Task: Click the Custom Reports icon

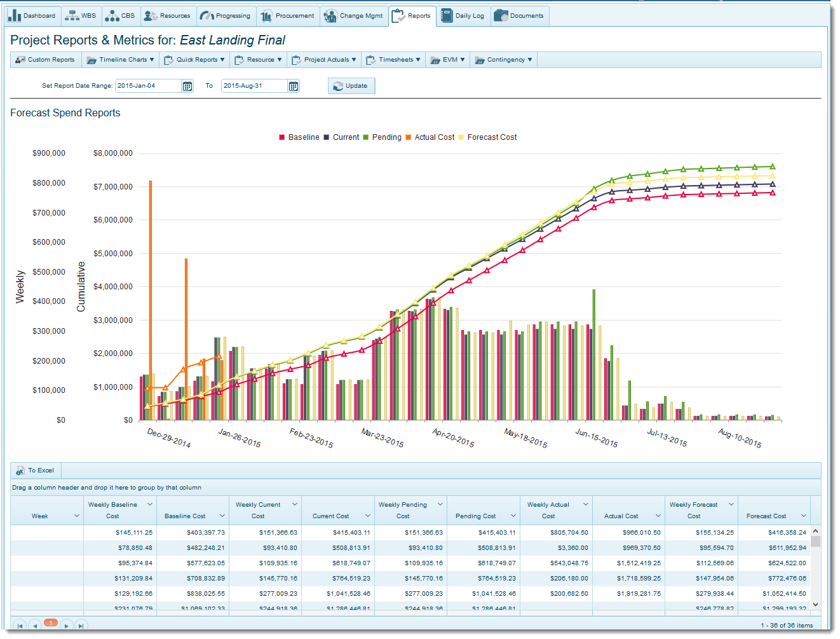Action: (x=20, y=60)
